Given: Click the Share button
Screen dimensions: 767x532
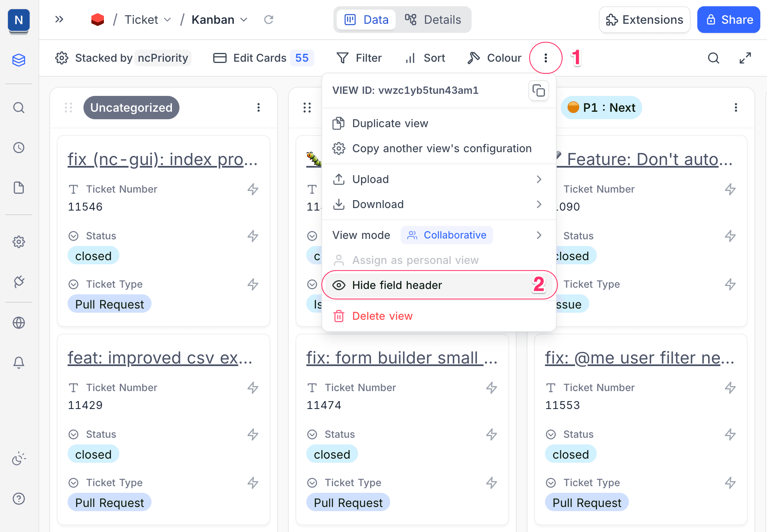Looking at the screenshot, I should pos(728,20).
